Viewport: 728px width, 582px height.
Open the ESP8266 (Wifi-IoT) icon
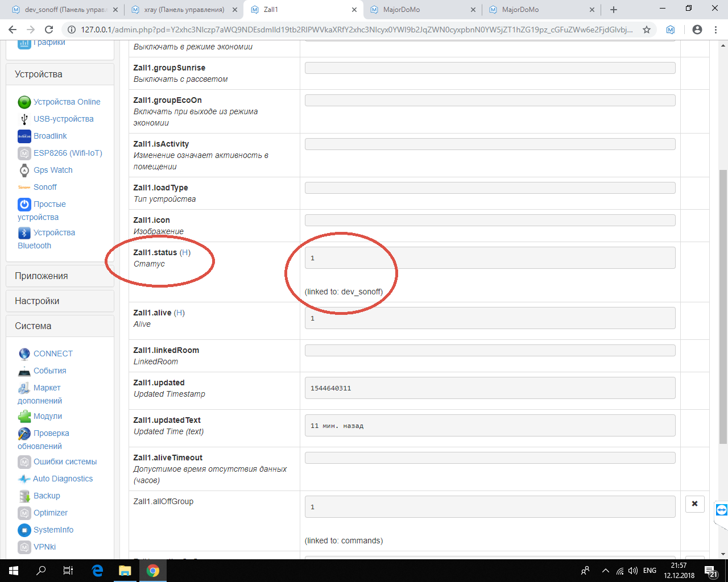pos(24,153)
